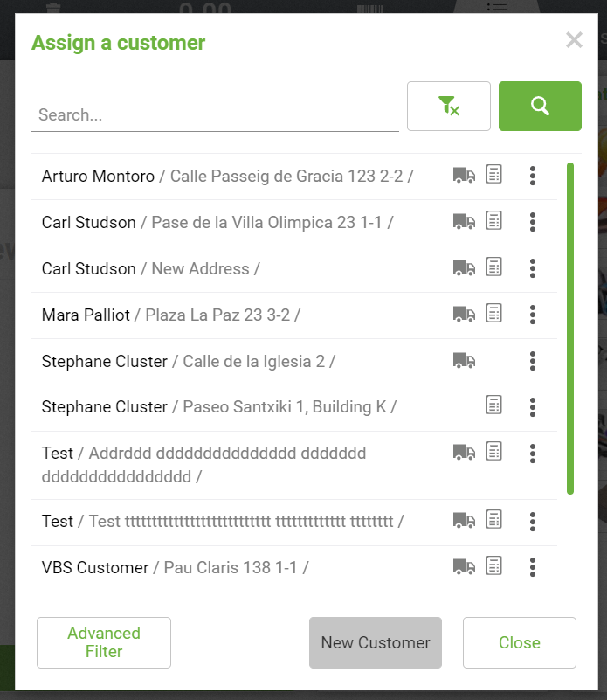Click the invoice icon for Carl Studson New Address

[494, 267]
